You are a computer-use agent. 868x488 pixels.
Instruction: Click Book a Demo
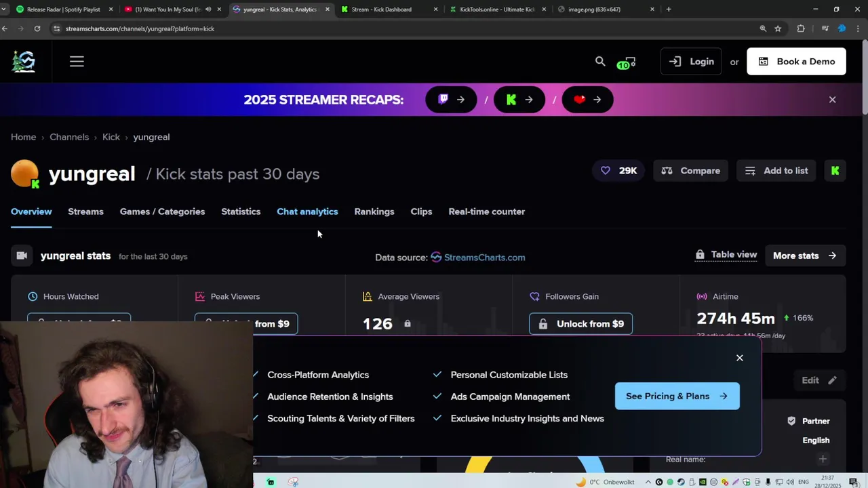click(796, 62)
